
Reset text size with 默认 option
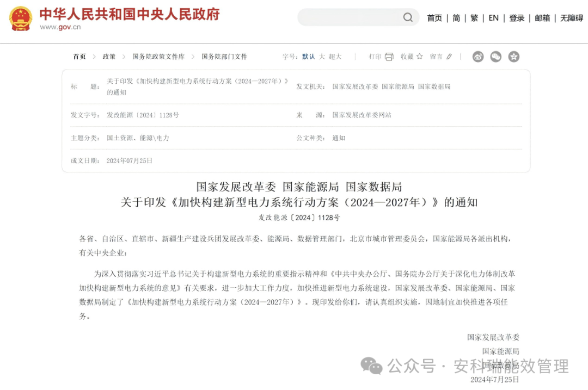point(308,56)
